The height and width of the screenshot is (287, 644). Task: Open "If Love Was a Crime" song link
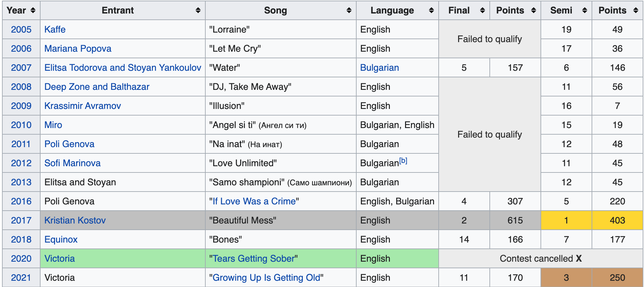pyautogui.click(x=254, y=201)
